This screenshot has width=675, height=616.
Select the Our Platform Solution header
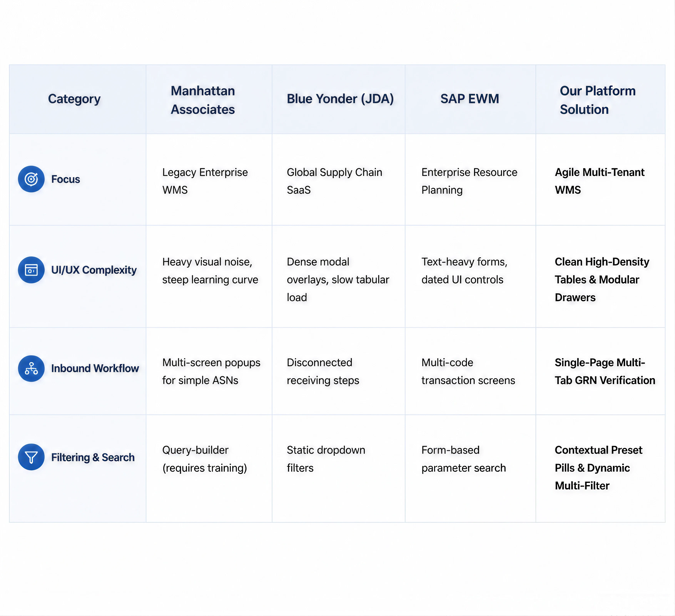pos(598,100)
